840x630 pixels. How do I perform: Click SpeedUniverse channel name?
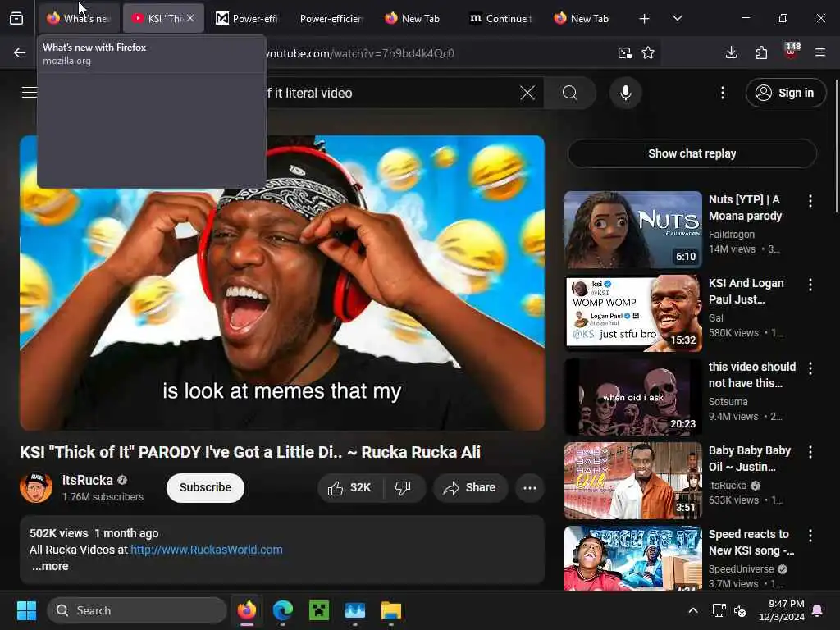[x=741, y=569]
